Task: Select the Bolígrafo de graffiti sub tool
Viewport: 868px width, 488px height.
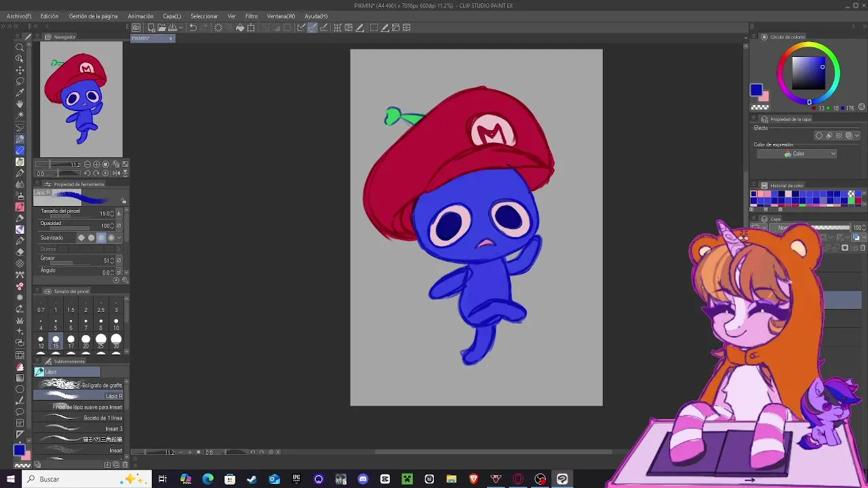Action: [x=79, y=385]
